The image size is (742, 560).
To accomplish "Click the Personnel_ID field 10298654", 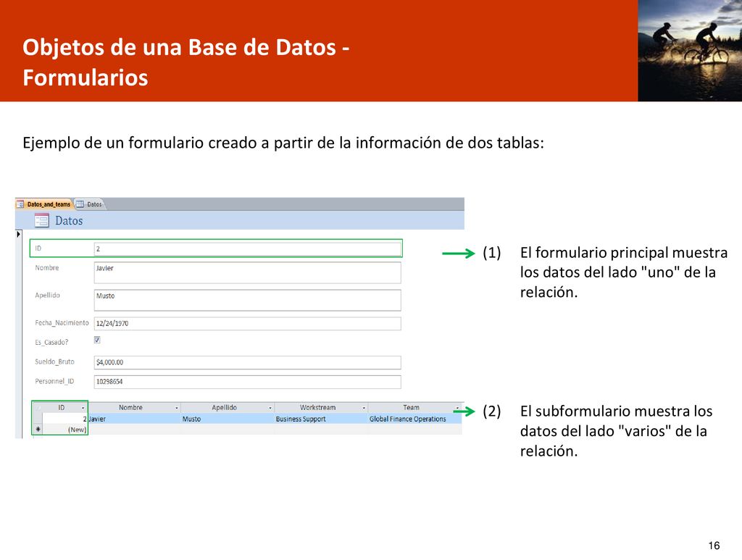I will click(x=248, y=382).
